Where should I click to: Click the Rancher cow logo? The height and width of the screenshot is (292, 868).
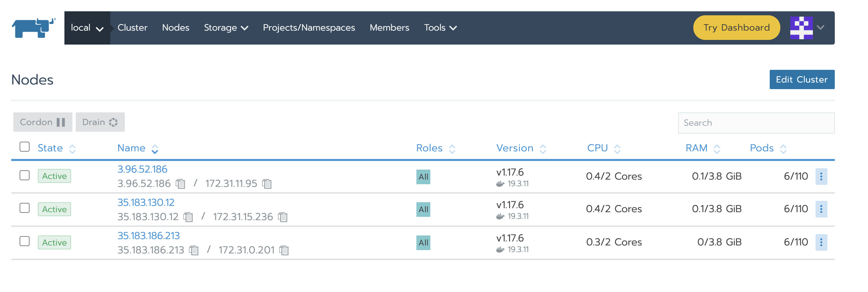[33, 28]
